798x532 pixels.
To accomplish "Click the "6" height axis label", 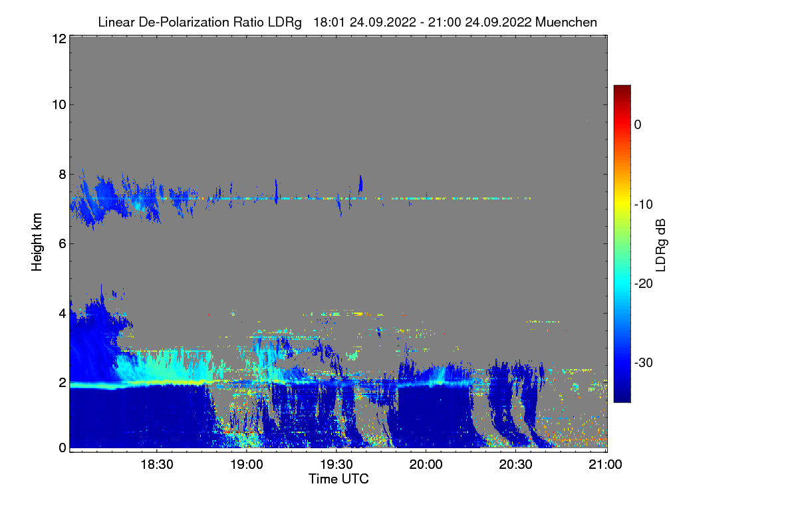I will (x=61, y=243).
